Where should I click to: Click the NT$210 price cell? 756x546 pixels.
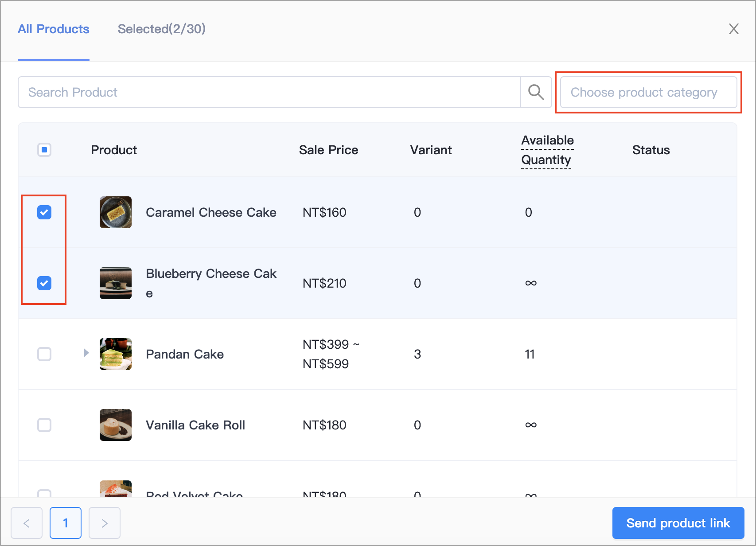click(324, 283)
